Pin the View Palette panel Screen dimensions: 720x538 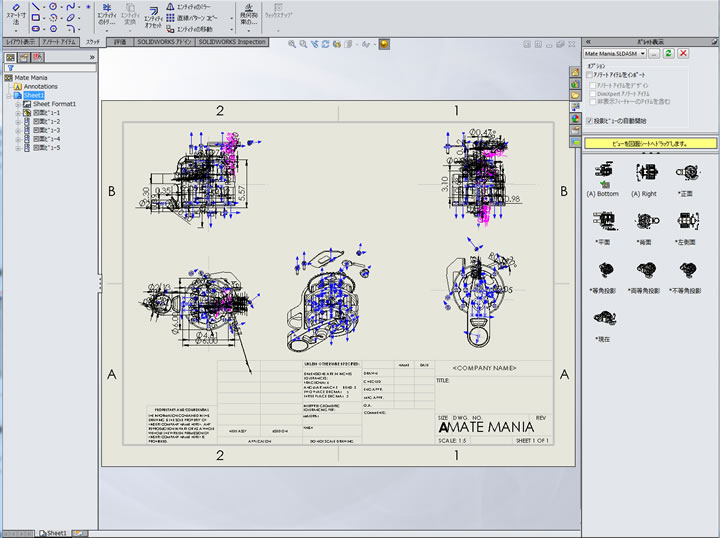point(714,42)
